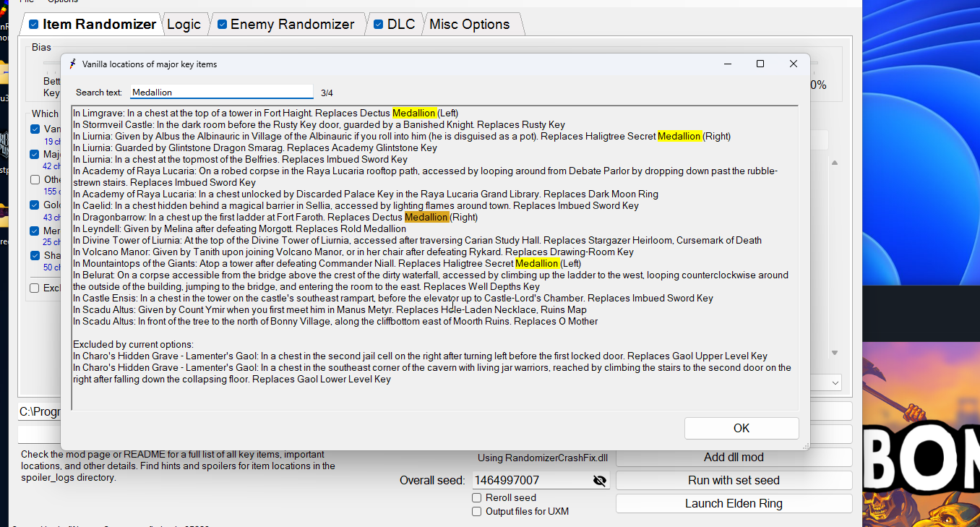
Task: Click the Glintstone Dragon Smarag line
Action: click(x=255, y=148)
